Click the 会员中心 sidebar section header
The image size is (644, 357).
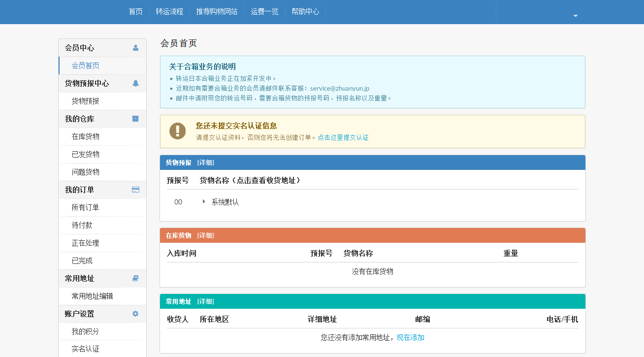[x=102, y=48]
